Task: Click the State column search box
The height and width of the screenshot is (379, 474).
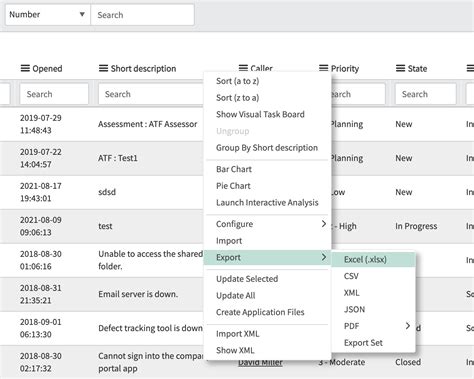Action: click(426, 94)
